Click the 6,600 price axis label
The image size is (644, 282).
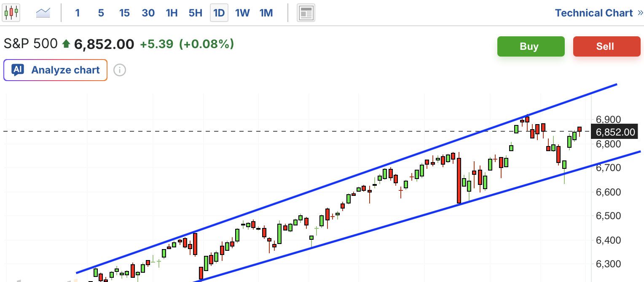click(x=609, y=192)
